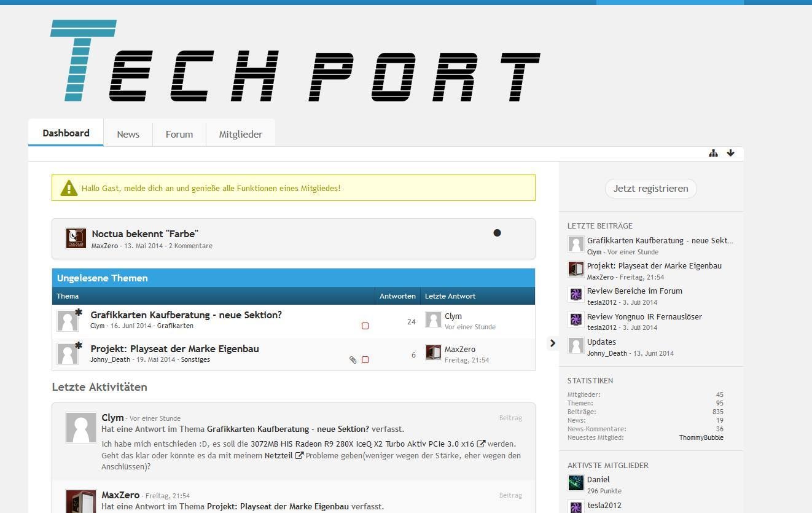Click Daniel's avatar under Aktivste Mitglieder
Image resolution: width=812 pixels, height=513 pixels.
[576, 483]
